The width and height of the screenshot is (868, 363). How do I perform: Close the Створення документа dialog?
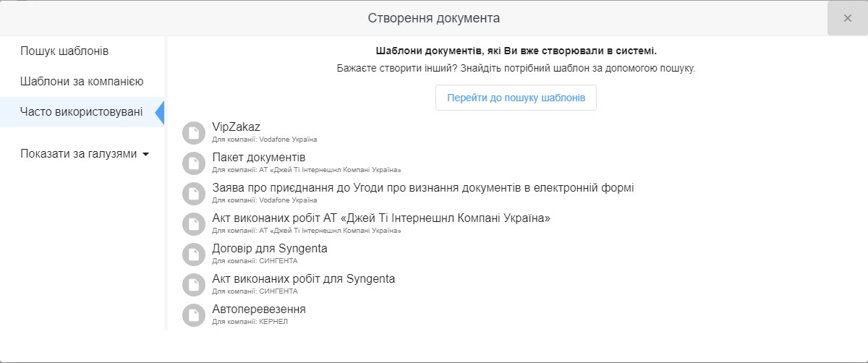pos(847,18)
